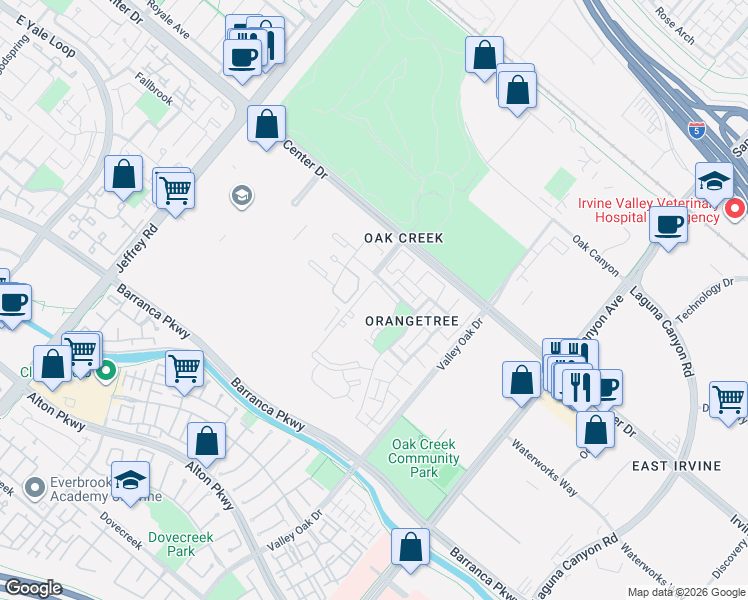The height and width of the screenshot is (600, 748).
Task: Select the shopping bag marker beside Center Dr label
Action: [266, 125]
